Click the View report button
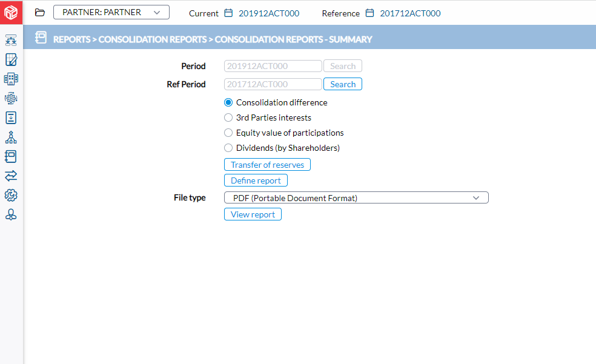The height and width of the screenshot is (364, 596). coord(253,214)
